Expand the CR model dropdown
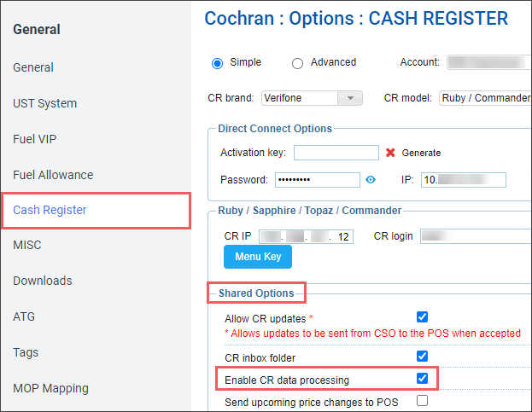 [485, 98]
